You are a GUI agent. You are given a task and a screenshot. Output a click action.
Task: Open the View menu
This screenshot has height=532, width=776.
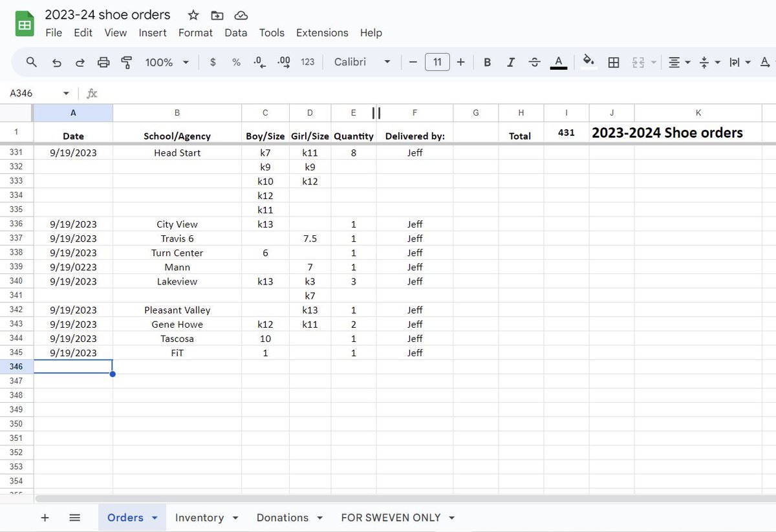coord(116,32)
